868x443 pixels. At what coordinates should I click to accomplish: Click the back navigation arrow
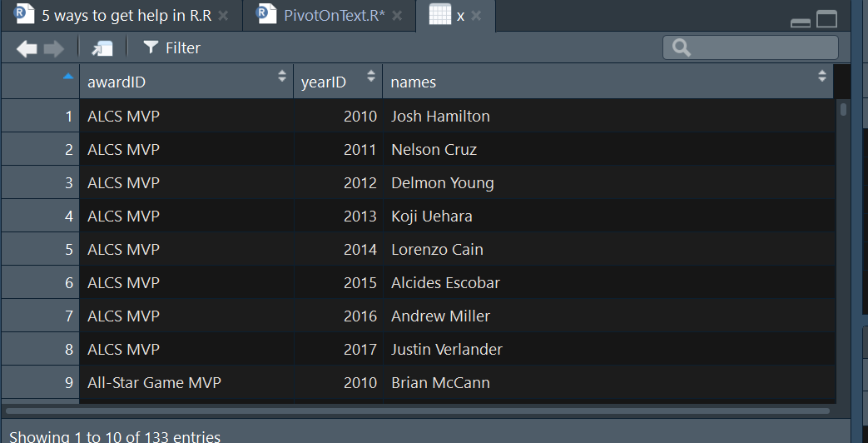pos(27,48)
